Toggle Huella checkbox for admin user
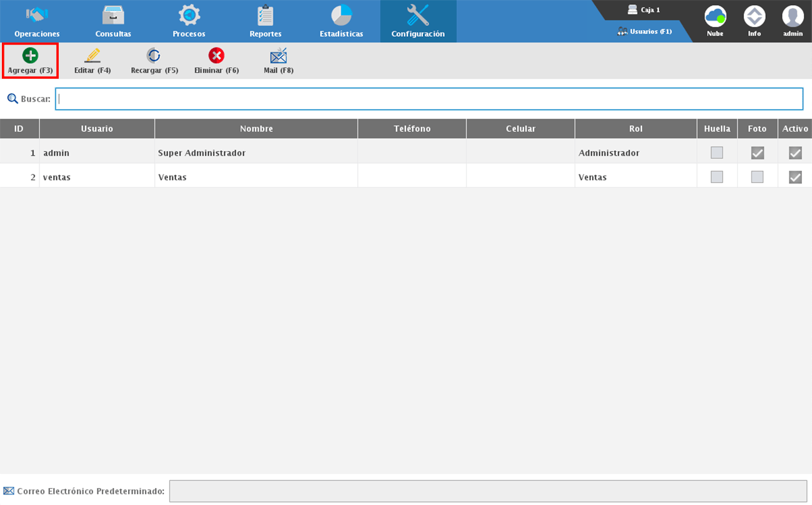Image resolution: width=812 pixels, height=505 pixels. pos(716,152)
